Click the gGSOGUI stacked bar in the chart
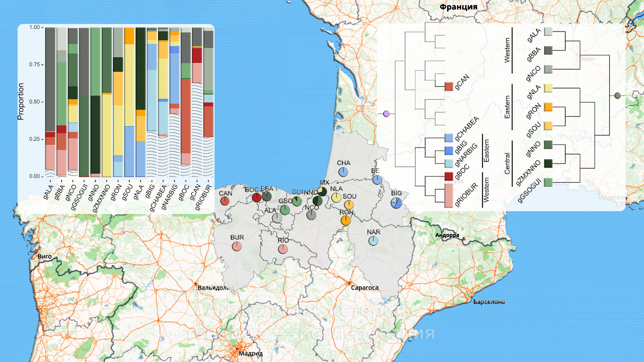Image resolution: width=644 pixels, height=362 pixels. coord(84,102)
